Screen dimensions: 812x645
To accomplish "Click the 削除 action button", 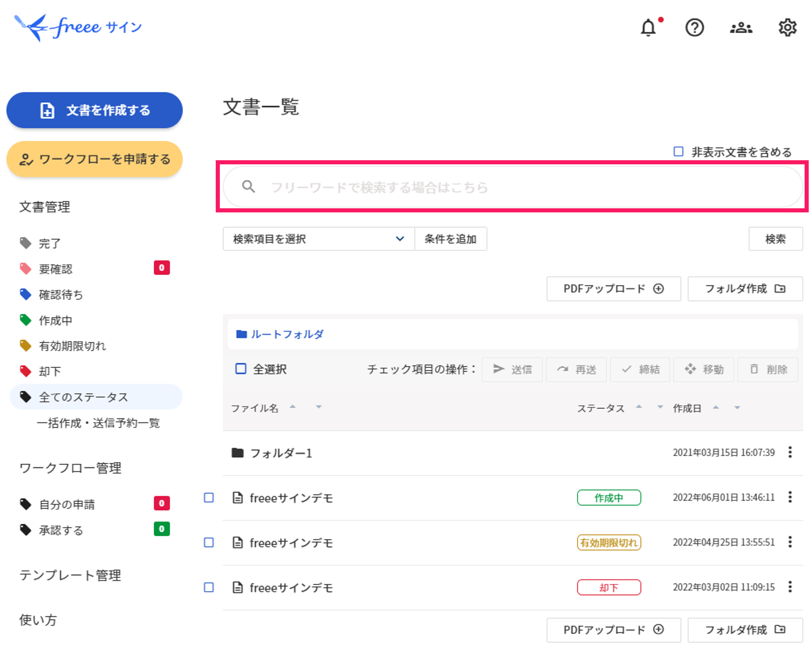I will [768, 369].
